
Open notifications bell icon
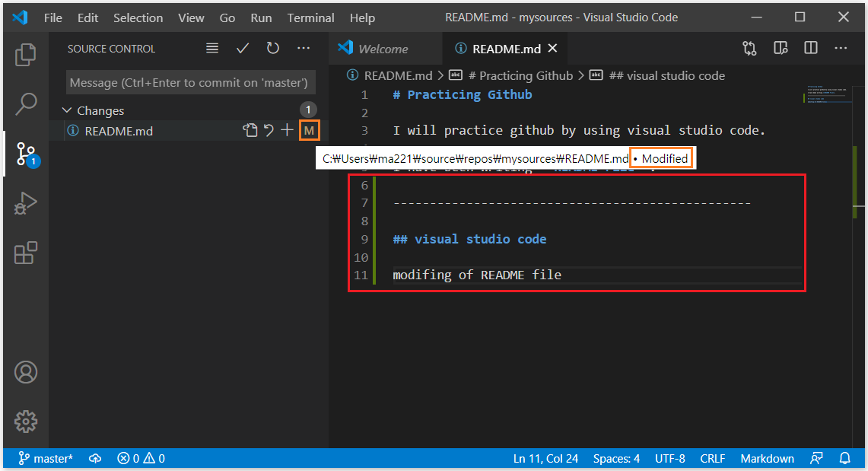pyautogui.click(x=844, y=458)
